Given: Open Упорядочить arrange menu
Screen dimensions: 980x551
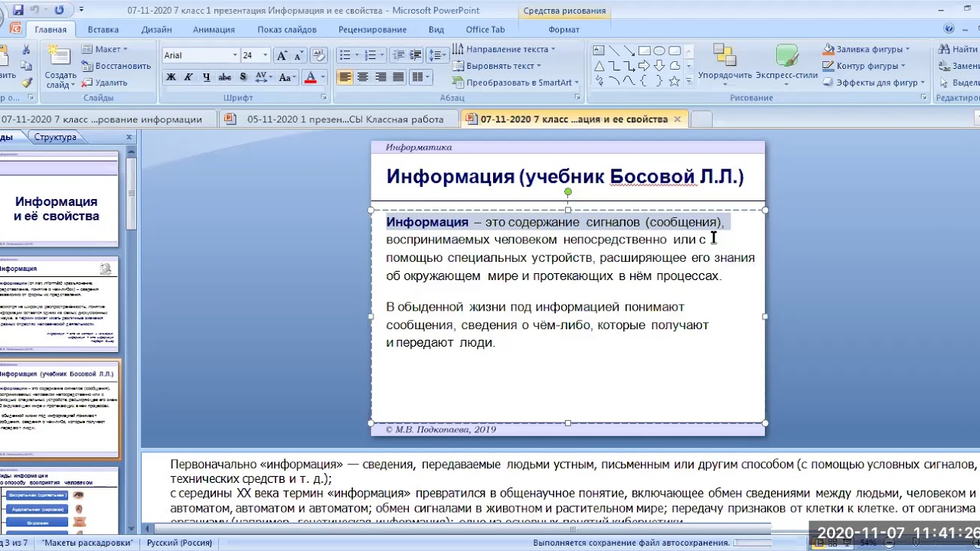Looking at the screenshot, I should [x=725, y=65].
